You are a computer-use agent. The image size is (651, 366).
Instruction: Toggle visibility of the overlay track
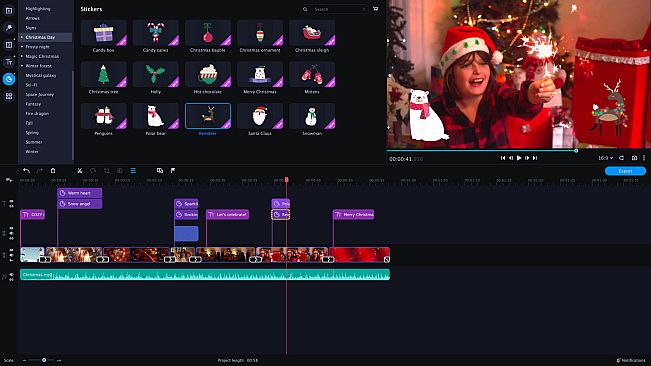[x=11, y=228]
